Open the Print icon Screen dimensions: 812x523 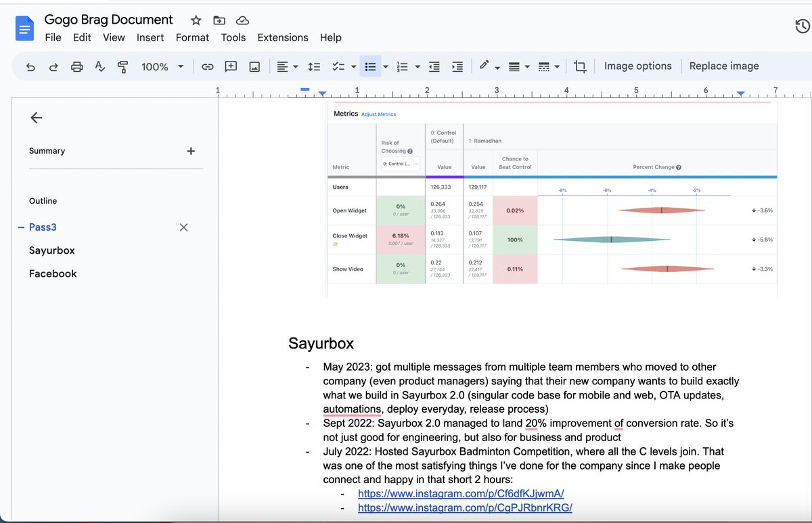77,66
